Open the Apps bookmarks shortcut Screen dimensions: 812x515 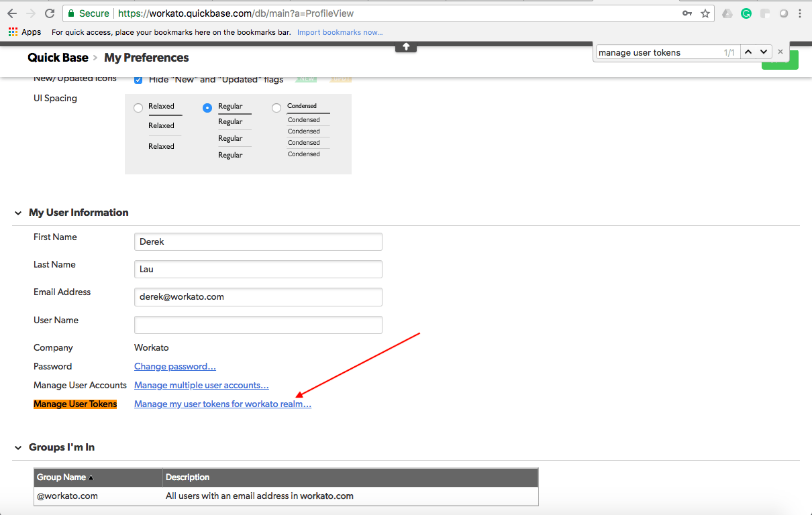coord(25,32)
